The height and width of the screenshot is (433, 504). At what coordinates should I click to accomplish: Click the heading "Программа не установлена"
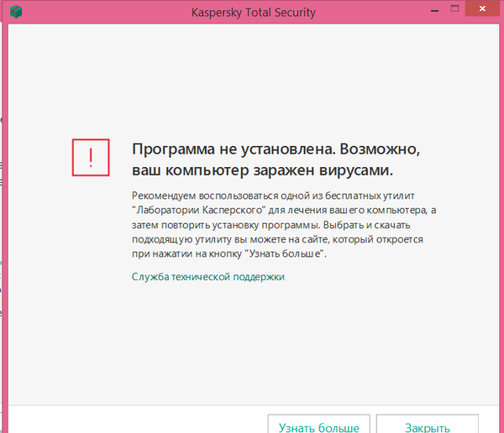click(234, 149)
